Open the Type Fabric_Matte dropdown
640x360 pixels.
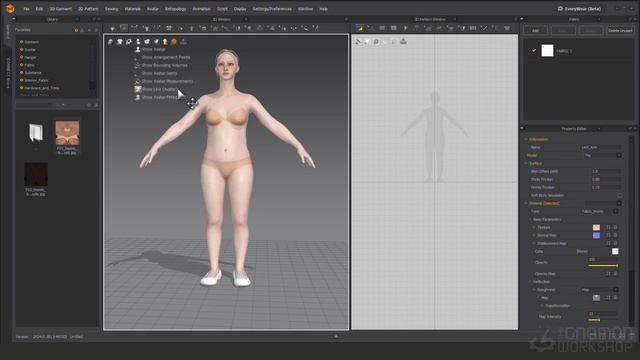click(x=599, y=211)
